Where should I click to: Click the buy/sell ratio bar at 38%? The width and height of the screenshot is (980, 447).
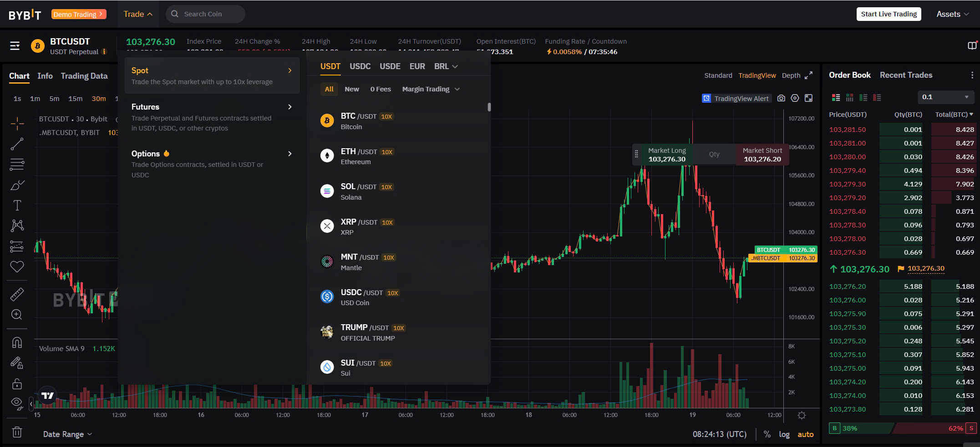click(860, 428)
